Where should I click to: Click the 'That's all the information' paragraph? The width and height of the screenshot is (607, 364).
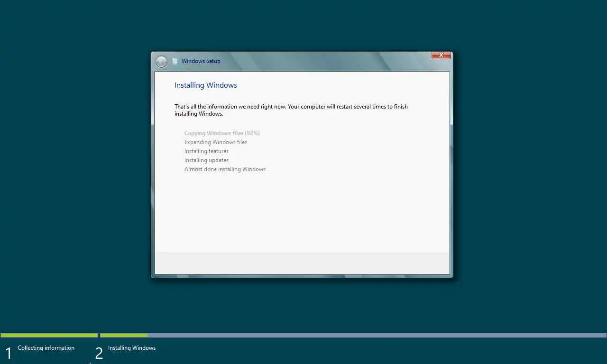291,110
